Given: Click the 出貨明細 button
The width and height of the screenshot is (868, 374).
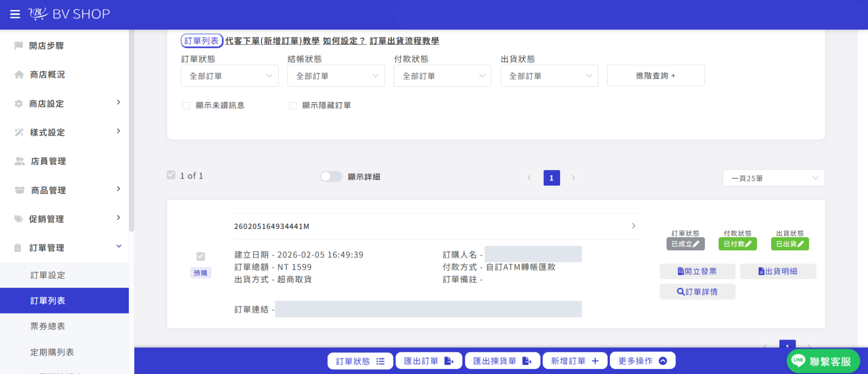Looking at the screenshot, I should tap(778, 271).
